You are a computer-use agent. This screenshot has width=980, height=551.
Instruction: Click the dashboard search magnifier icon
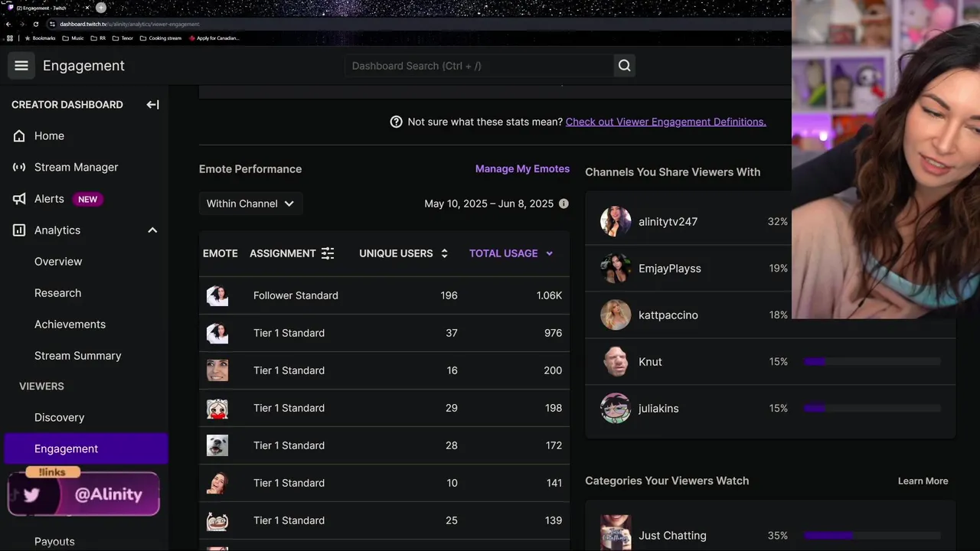pyautogui.click(x=625, y=66)
